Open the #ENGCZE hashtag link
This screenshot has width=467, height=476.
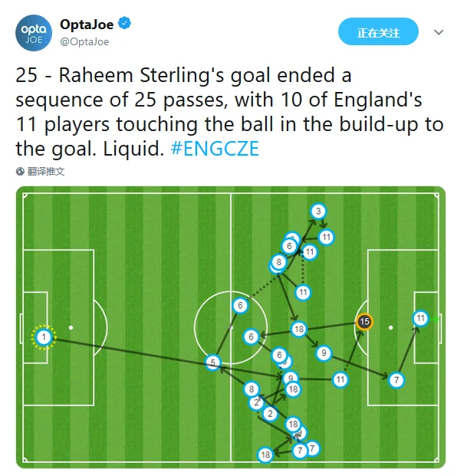pos(215,149)
